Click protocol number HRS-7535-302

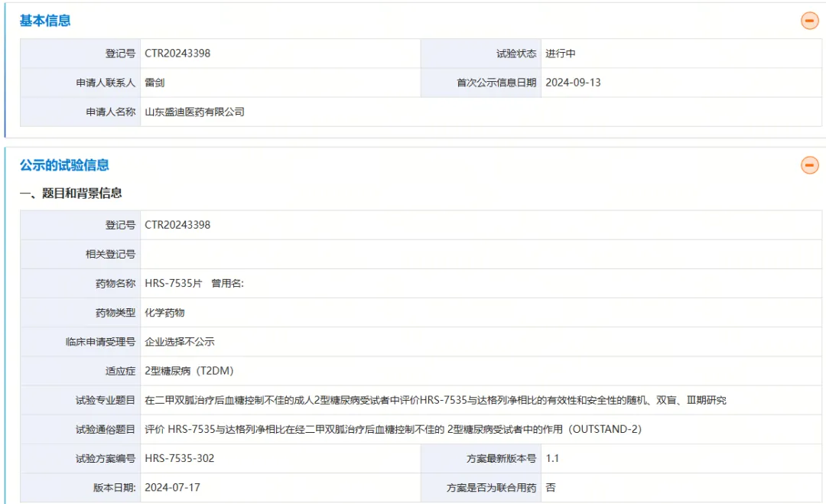point(180,458)
